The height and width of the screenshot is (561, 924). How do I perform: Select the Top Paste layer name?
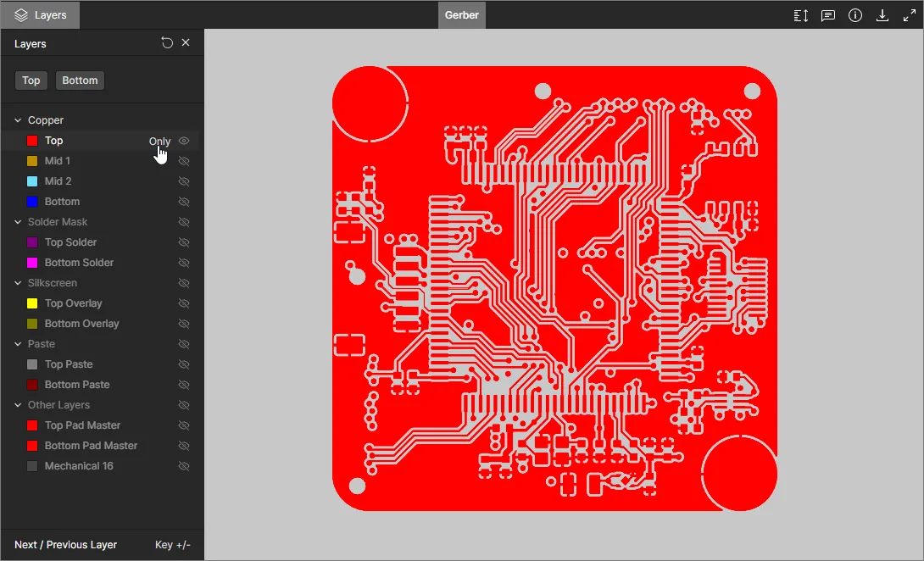pyautogui.click(x=69, y=364)
